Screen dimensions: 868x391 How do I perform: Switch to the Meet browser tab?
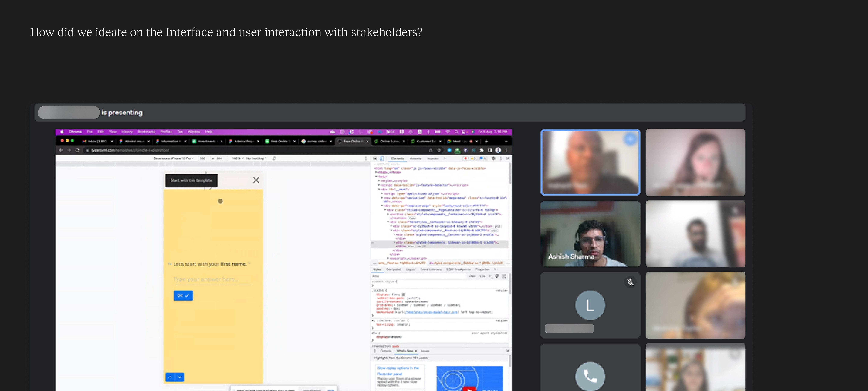pyautogui.click(x=462, y=141)
